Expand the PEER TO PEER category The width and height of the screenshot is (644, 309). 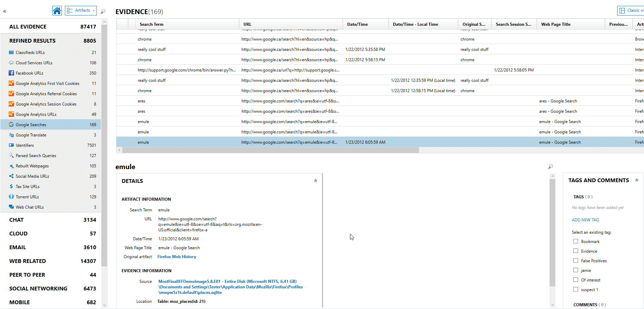pos(53,275)
